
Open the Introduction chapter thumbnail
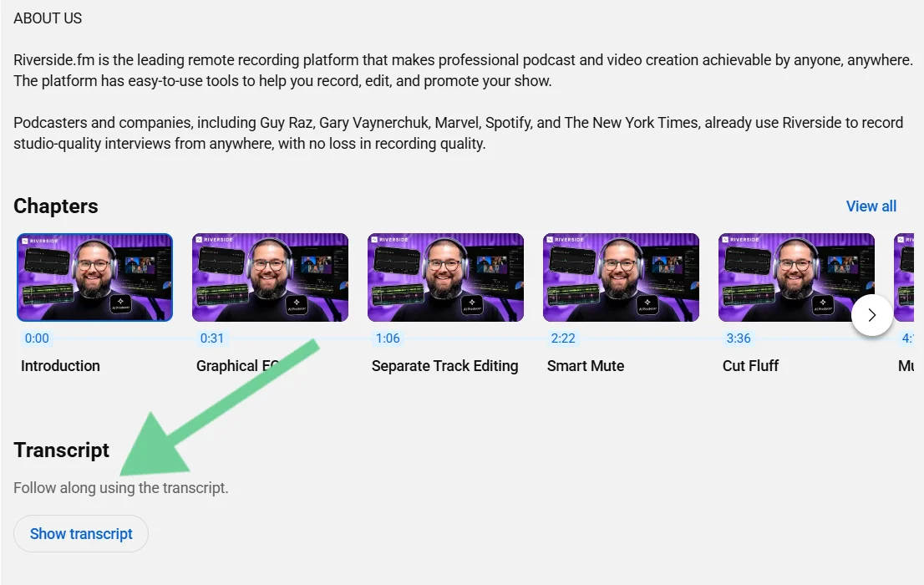coord(95,277)
